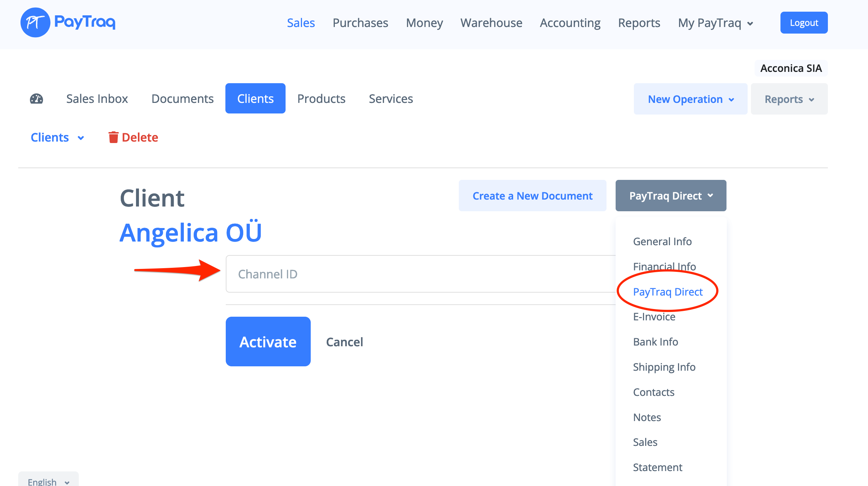Focus the Channel ID input field
868x486 pixels.
419,274
